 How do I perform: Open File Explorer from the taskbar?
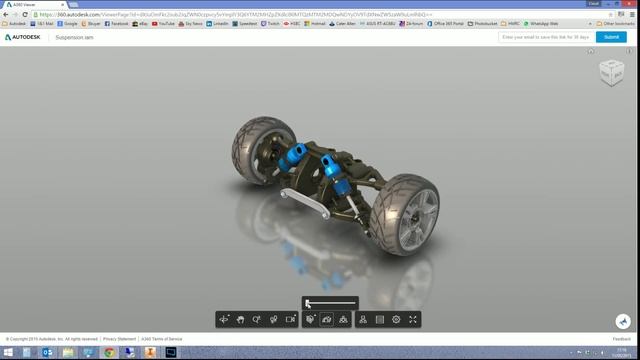point(68,352)
